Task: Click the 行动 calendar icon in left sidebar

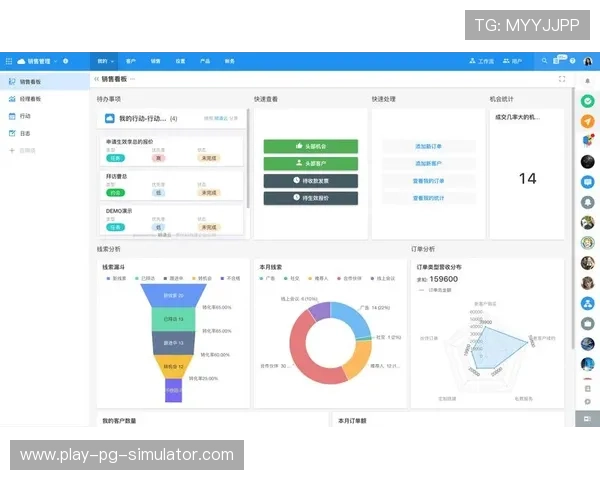Action: [x=11, y=115]
